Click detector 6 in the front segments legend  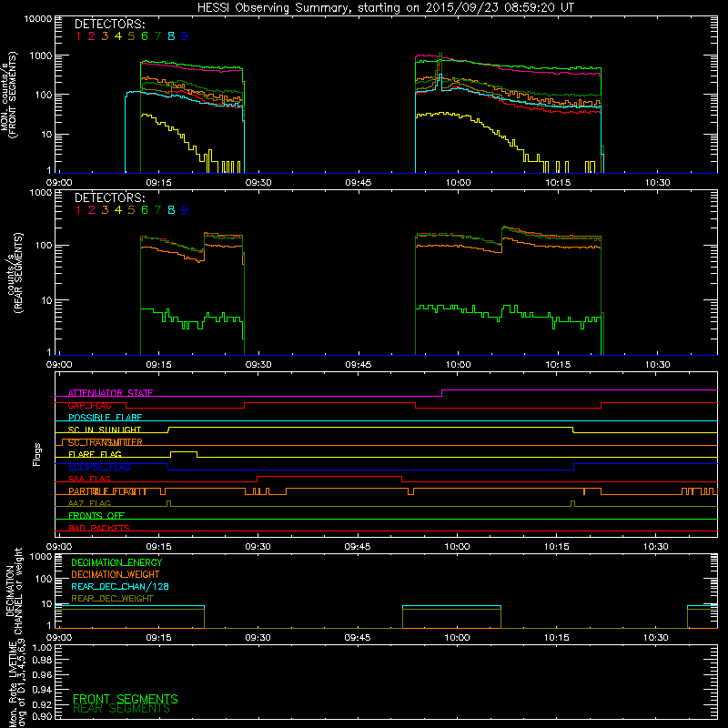[x=145, y=36]
